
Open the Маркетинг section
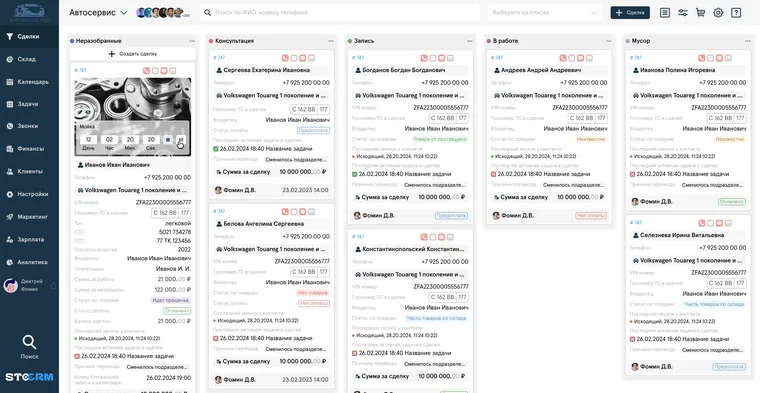29,217
